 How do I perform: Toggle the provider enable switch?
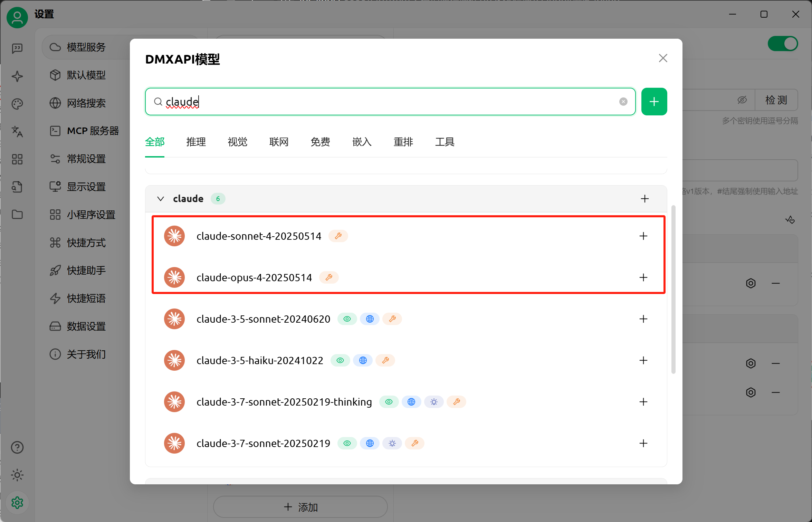(783, 44)
